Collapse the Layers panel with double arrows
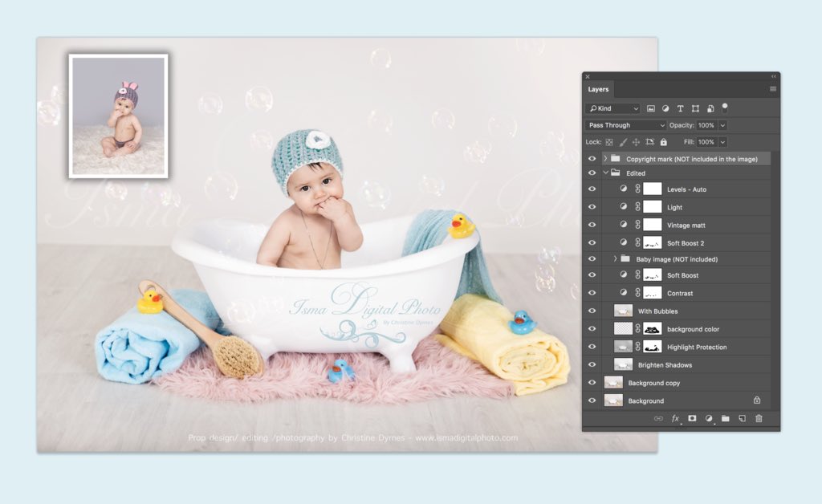This screenshot has width=822, height=504. tap(773, 76)
